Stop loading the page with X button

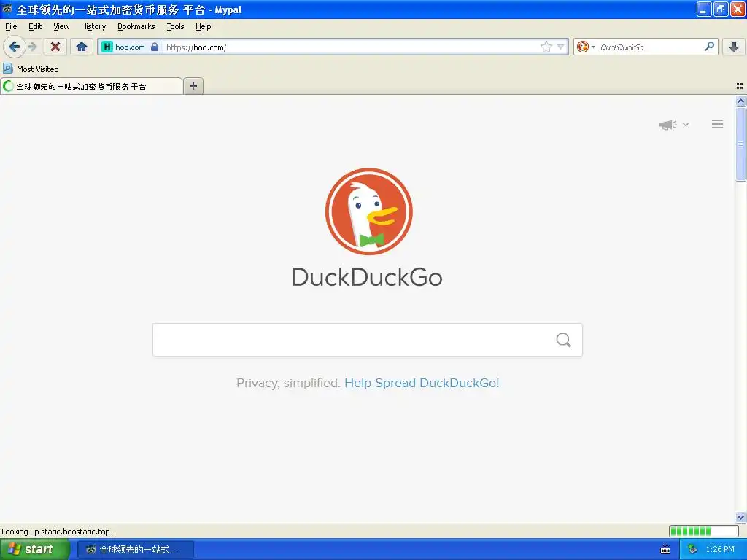pyautogui.click(x=55, y=47)
